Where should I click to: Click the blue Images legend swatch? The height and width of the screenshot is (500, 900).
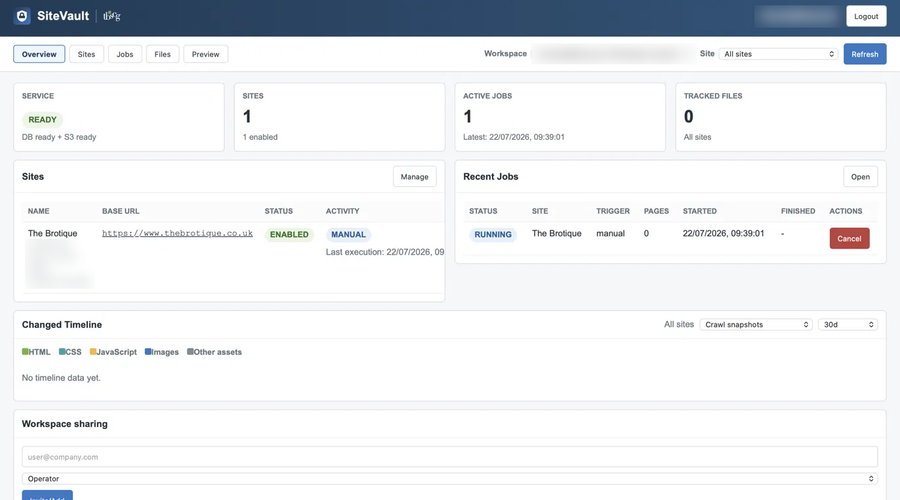point(148,351)
